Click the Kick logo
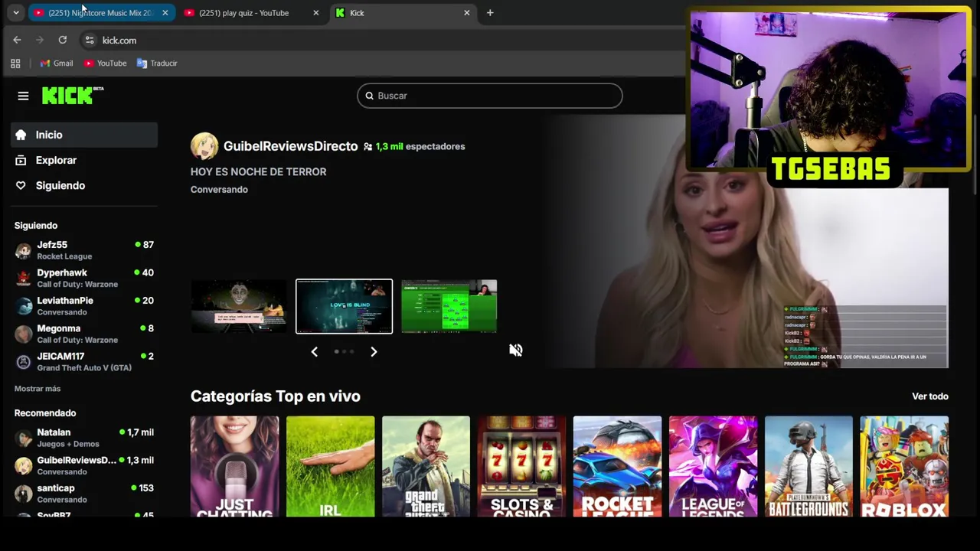 tap(73, 95)
